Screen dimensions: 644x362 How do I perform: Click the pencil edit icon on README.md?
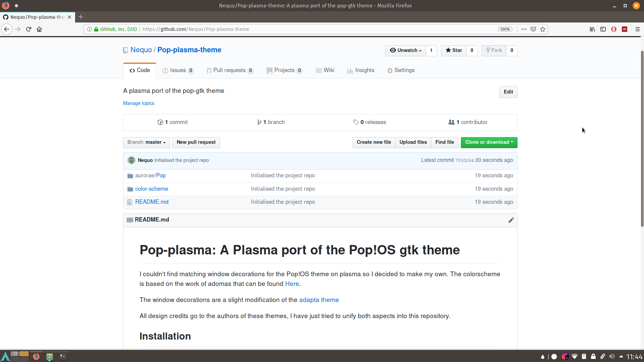coord(511,220)
